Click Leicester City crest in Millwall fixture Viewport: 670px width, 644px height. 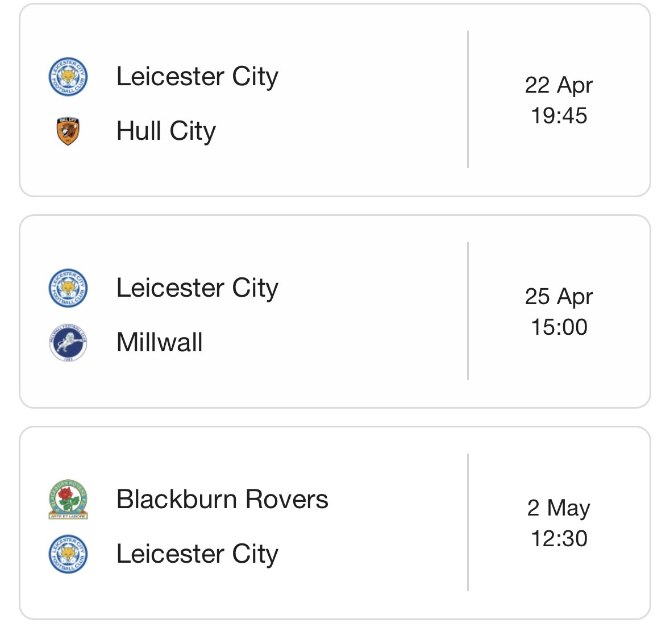click(x=68, y=288)
